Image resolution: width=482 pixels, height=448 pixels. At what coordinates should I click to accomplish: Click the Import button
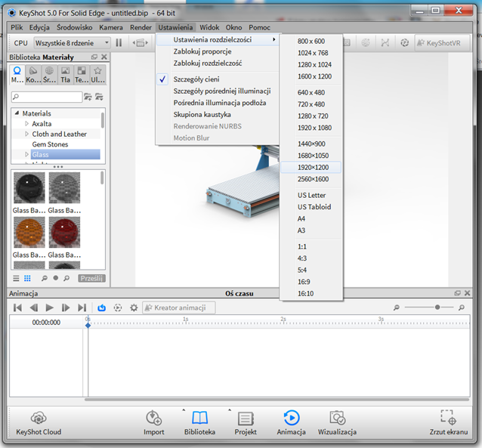click(x=153, y=423)
